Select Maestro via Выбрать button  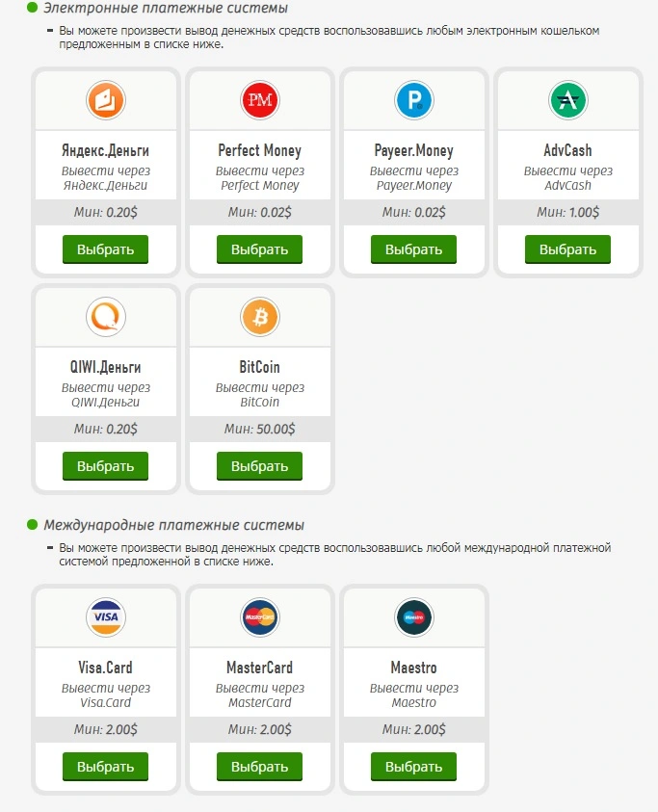point(414,767)
